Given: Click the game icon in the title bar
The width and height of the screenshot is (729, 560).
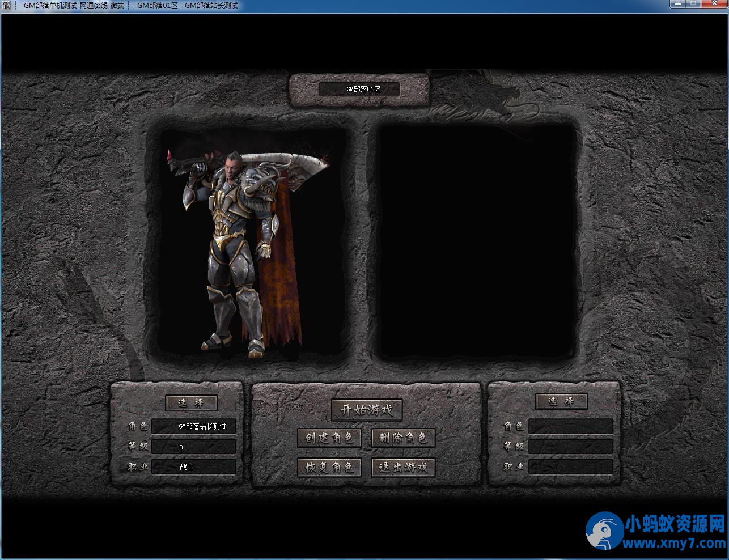Looking at the screenshot, I should [7, 6].
